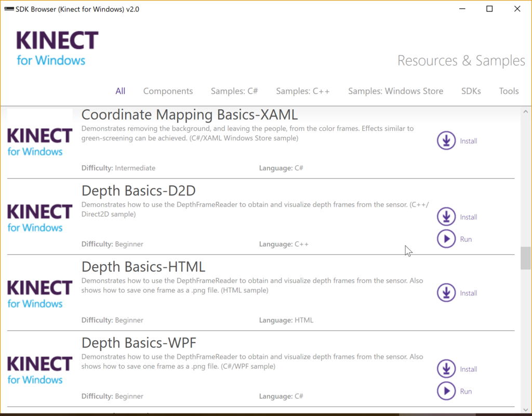
Task: Open the Tools tab
Action: 509,91
